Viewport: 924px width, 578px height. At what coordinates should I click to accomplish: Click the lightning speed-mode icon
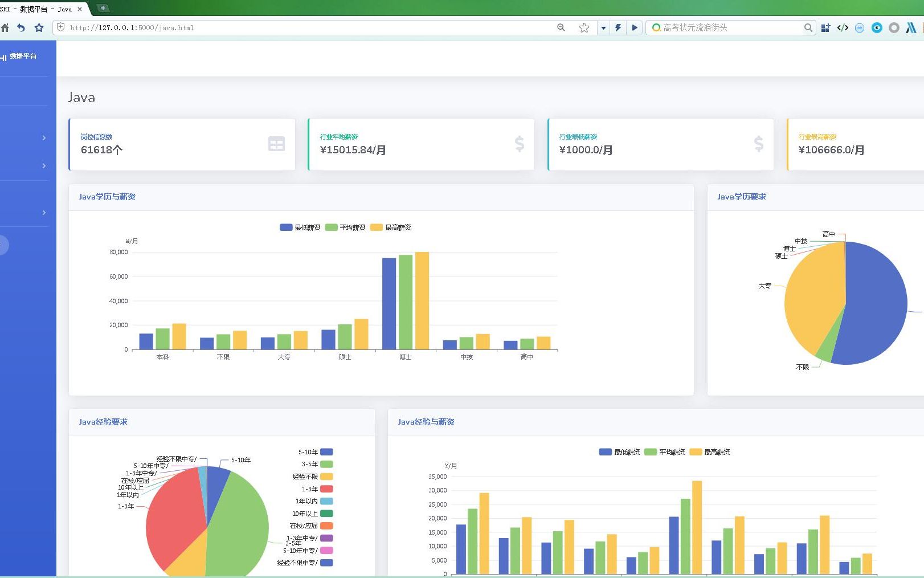(x=618, y=27)
